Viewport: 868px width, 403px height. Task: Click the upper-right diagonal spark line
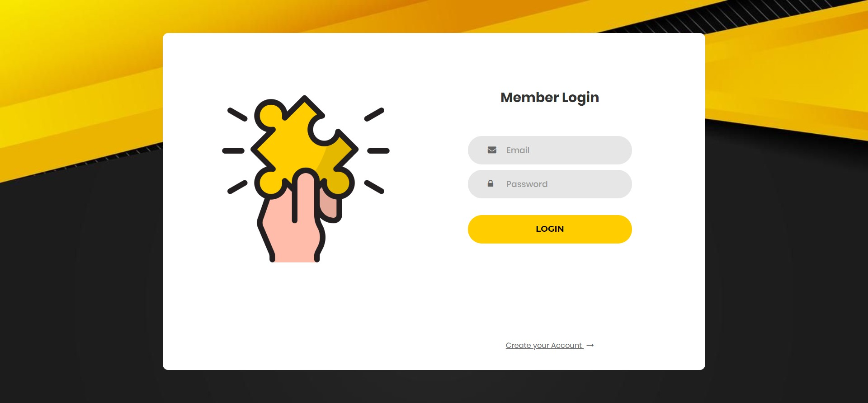(x=374, y=114)
